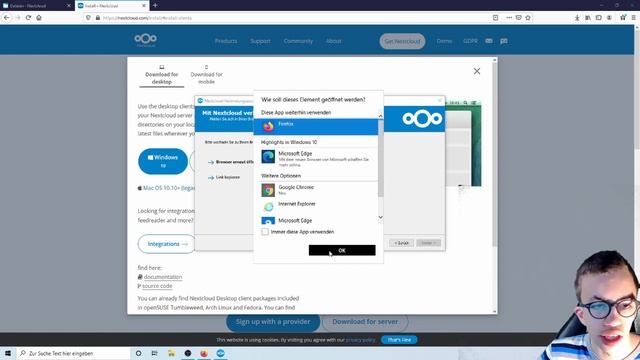The height and width of the screenshot is (360, 640).
Task: Open the Demo link in header
Action: 444,41
